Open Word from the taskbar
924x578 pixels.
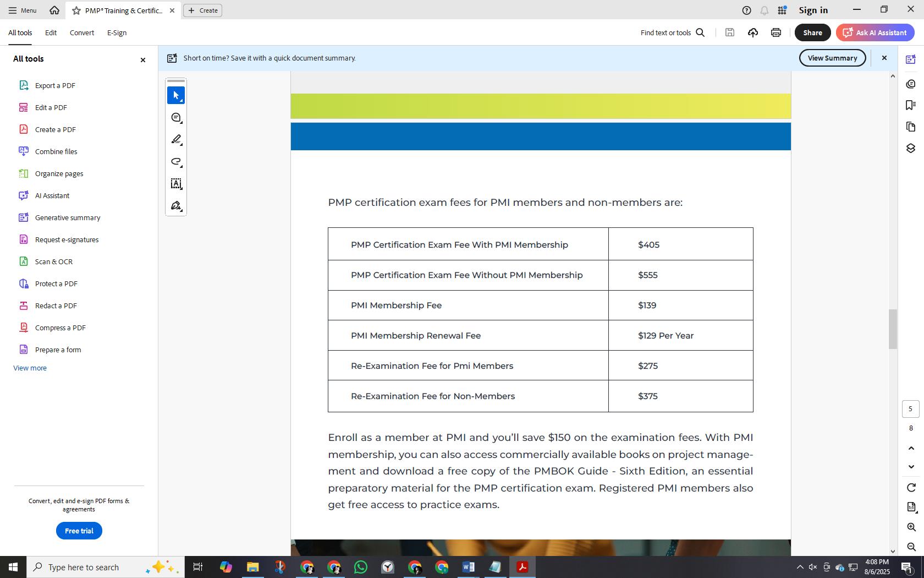coord(468,567)
